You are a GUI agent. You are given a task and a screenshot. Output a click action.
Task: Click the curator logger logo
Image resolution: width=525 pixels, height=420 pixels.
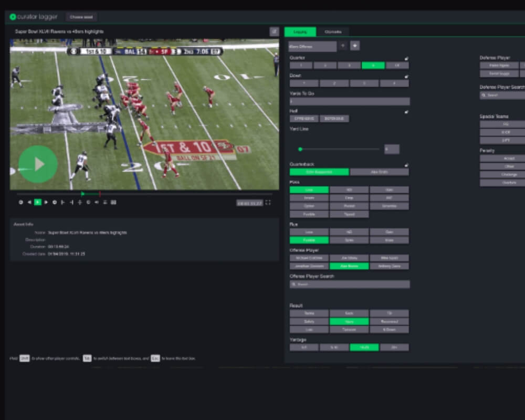34,17
